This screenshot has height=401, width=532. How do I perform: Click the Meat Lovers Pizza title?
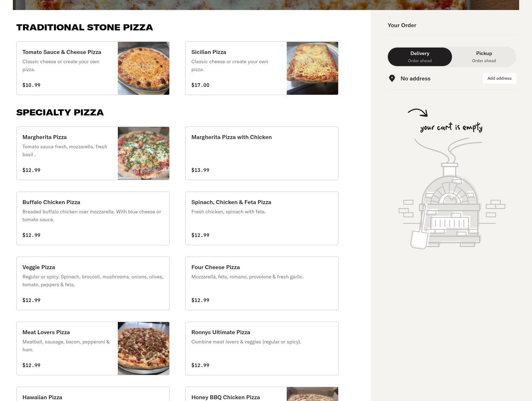46,332
